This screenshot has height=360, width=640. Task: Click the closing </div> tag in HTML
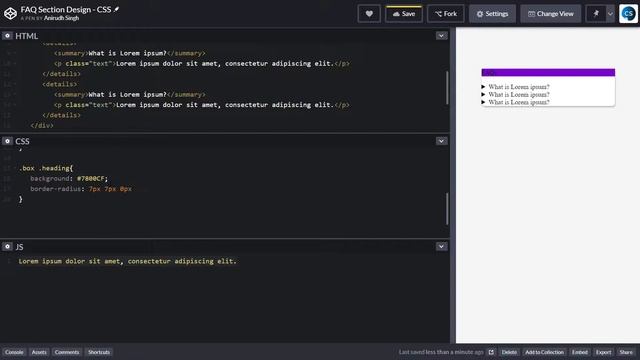pos(42,125)
